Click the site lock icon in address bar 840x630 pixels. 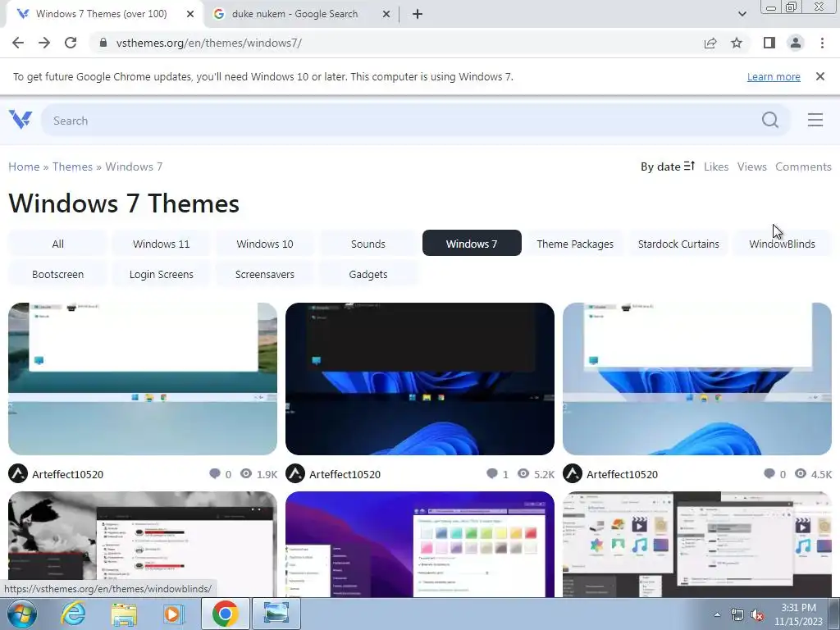(103, 43)
